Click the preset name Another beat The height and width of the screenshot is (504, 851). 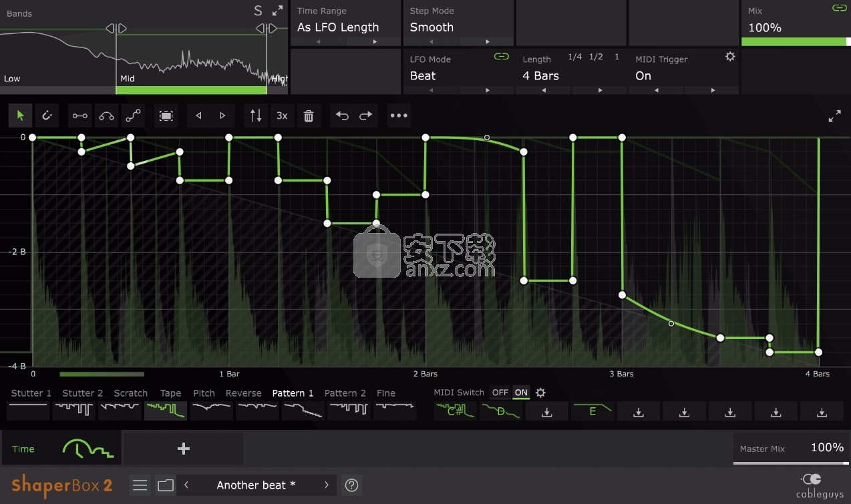(256, 485)
